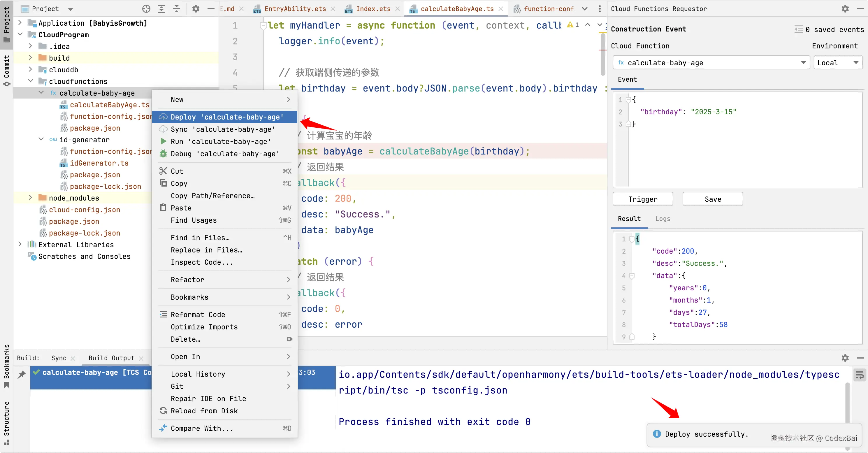
Task: Expand the node_modules folder
Action: coord(31,198)
